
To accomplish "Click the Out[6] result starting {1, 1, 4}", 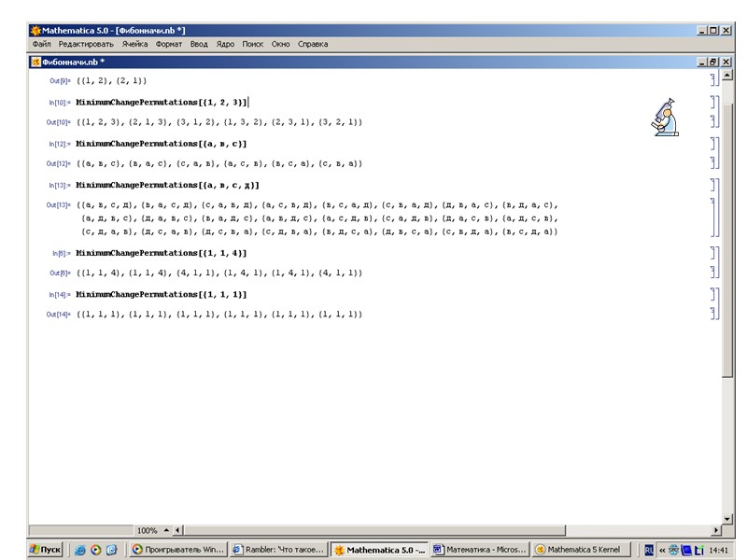I will point(219,273).
